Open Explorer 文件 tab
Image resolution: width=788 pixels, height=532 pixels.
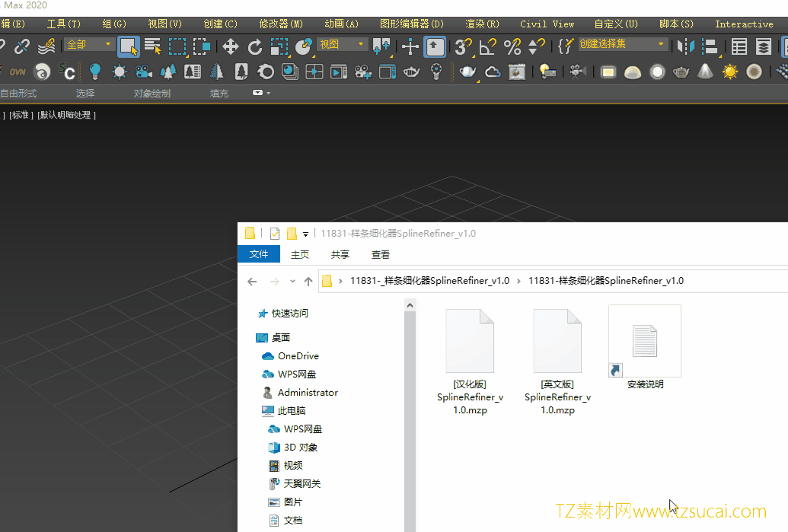tap(259, 254)
